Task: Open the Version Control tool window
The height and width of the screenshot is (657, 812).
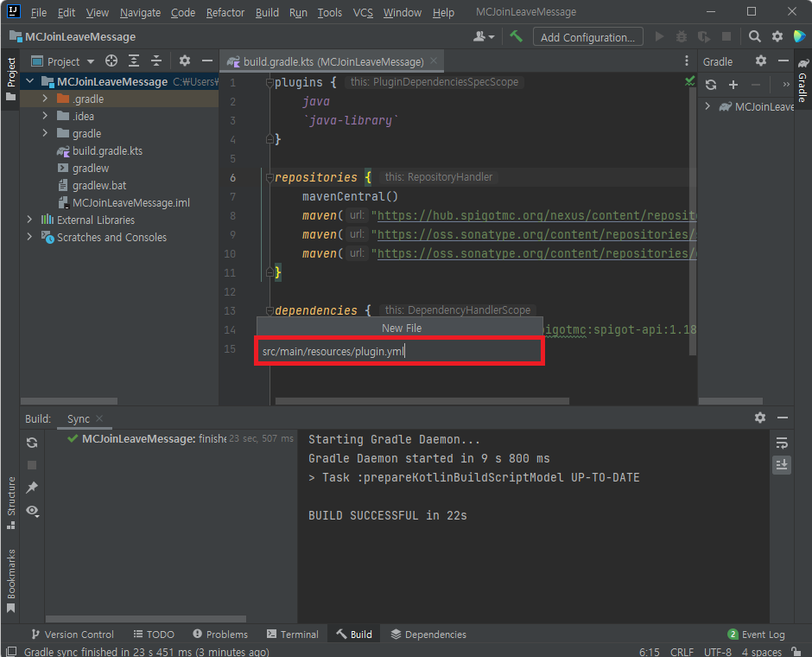Action: 72,635
